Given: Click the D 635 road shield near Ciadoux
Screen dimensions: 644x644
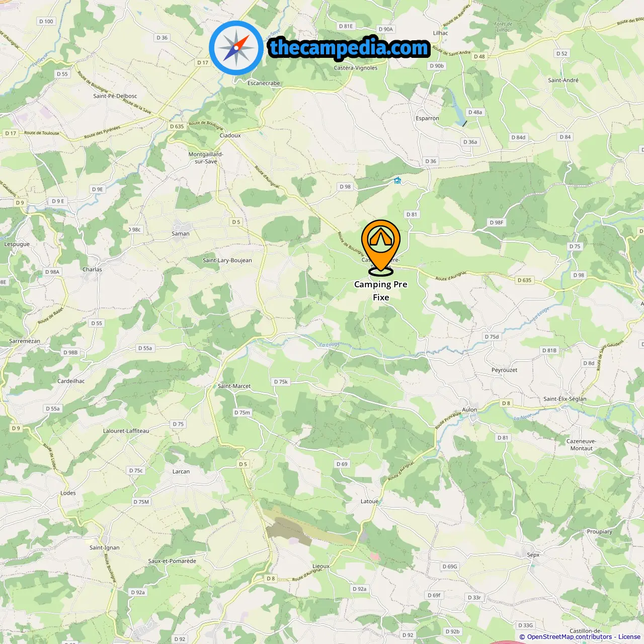Looking at the screenshot, I should pyautogui.click(x=177, y=126).
